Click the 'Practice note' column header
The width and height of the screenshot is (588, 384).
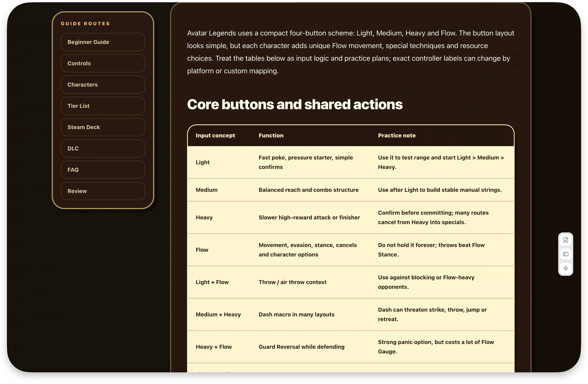[x=397, y=135]
